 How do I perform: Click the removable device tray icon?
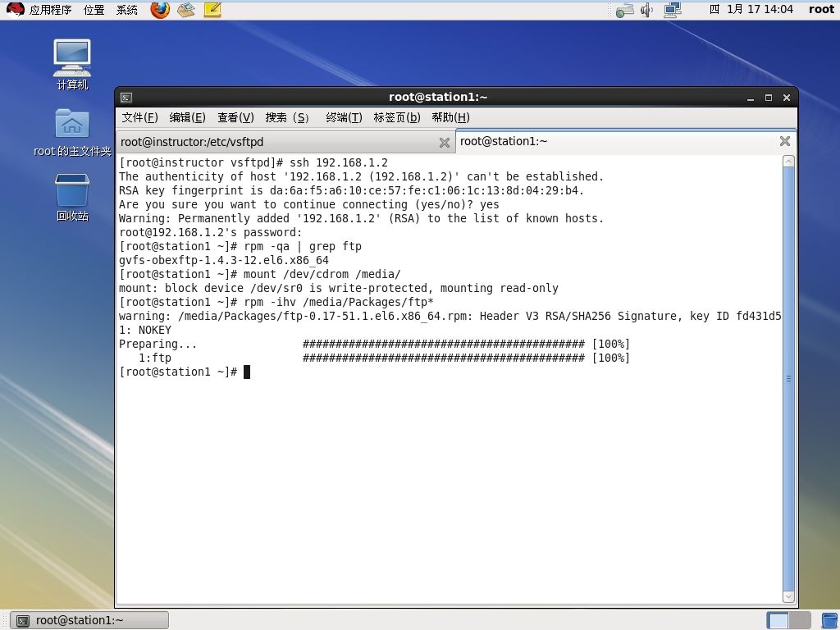(x=624, y=10)
